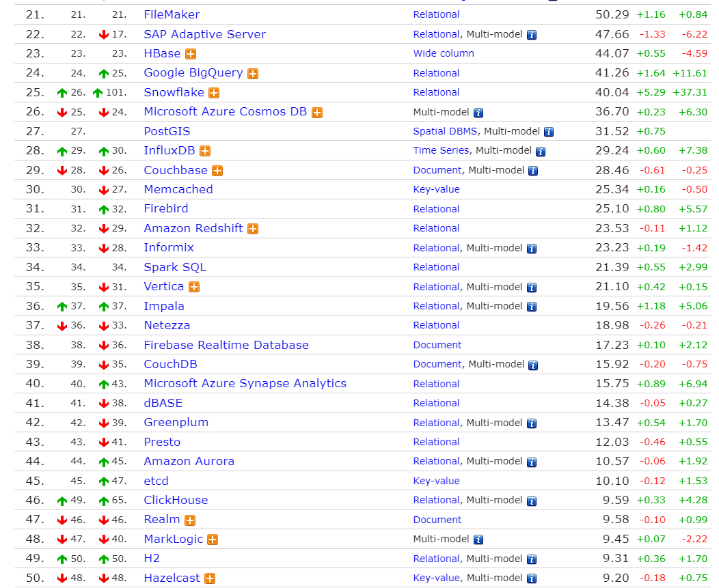The height and width of the screenshot is (588, 719).
Task: Click the plus icon beside Amazon Redshift
Action: coord(253,229)
